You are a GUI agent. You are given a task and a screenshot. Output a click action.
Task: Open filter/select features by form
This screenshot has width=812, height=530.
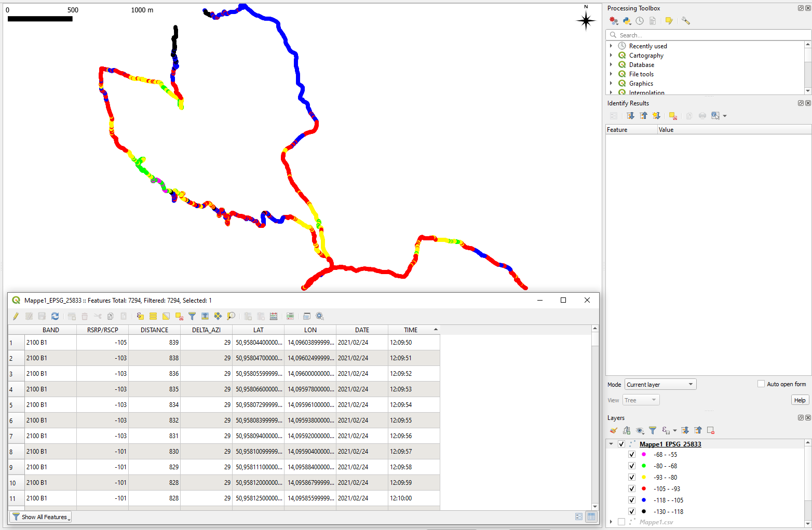(192, 316)
